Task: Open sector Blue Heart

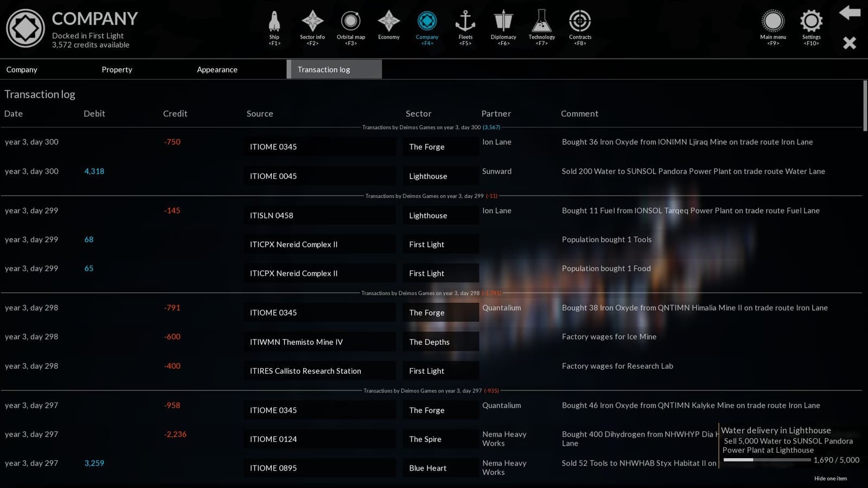Action: [x=441, y=468]
